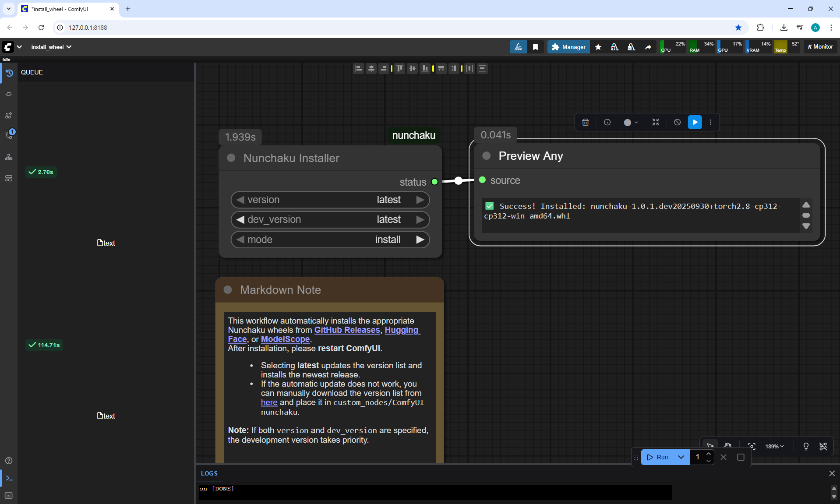
Task: Step dev_version to previous option
Action: pyautogui.click(x=240, y=219)
